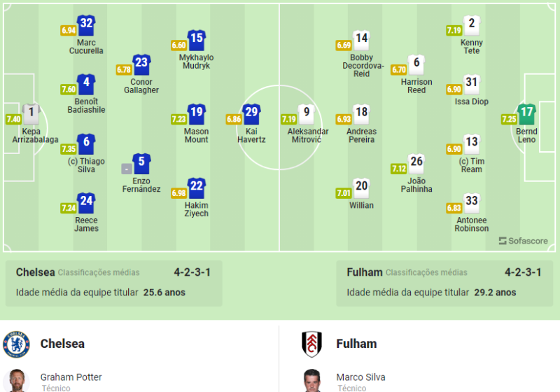Open the Chelsea team name link

click(62, 344)
